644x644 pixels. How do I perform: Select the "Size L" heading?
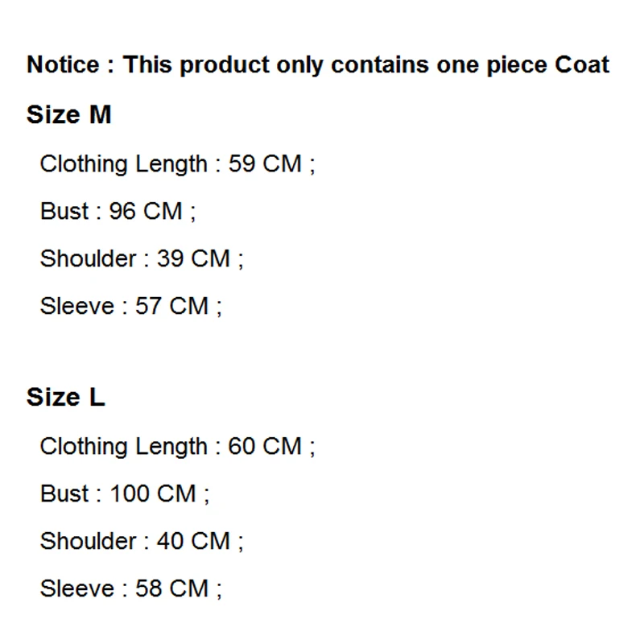click(x=65, y=397)
